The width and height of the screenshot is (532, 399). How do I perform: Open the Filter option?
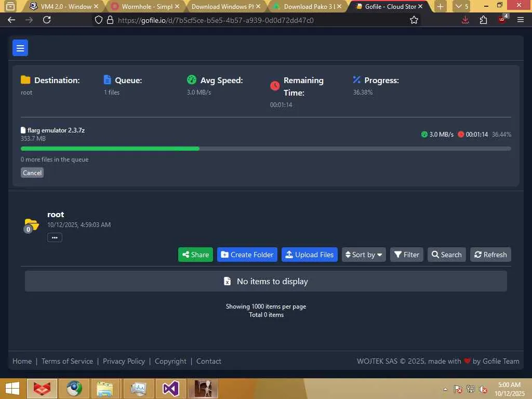click(407, 255)
